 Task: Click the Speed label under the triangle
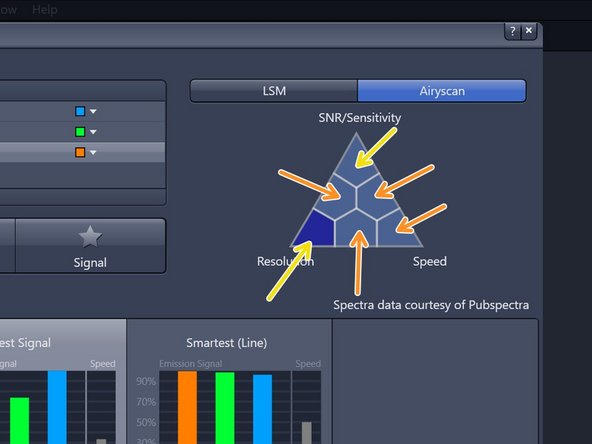(x=429, y=261)
